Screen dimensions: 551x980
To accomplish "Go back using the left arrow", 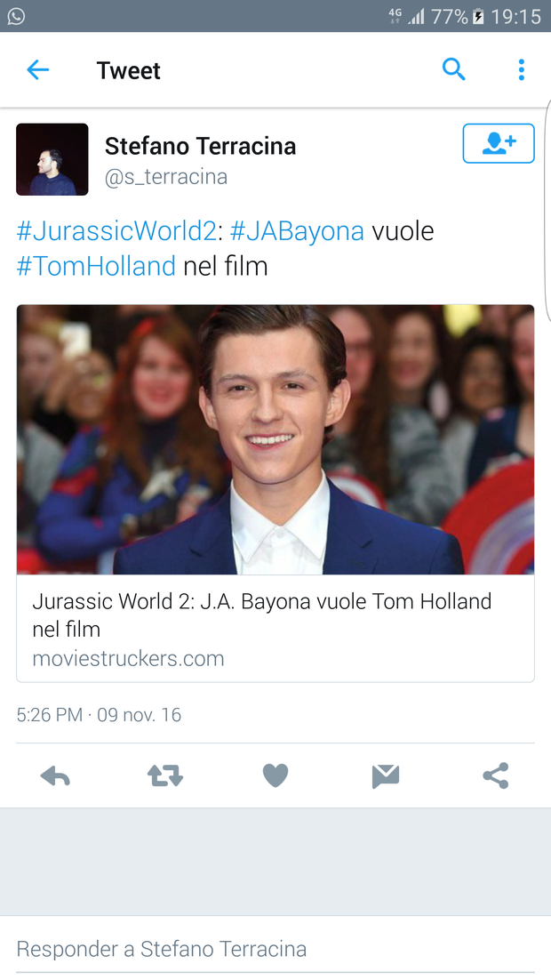I will pyautogui.click(x=38, y=69).
